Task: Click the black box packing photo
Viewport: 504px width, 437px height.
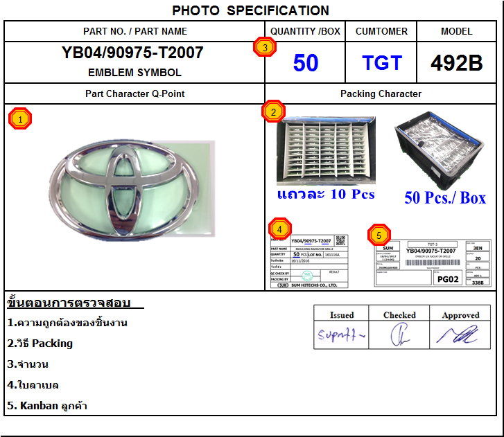Action: click(x=439, y=150)
